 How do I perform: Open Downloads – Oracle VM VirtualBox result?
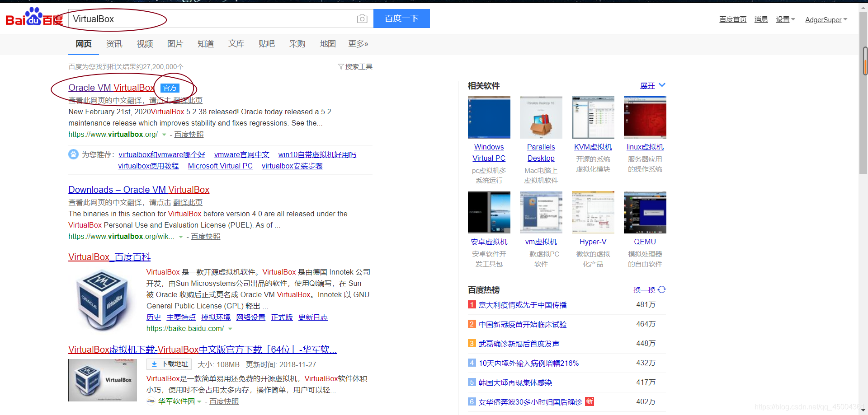pos(139,190)
